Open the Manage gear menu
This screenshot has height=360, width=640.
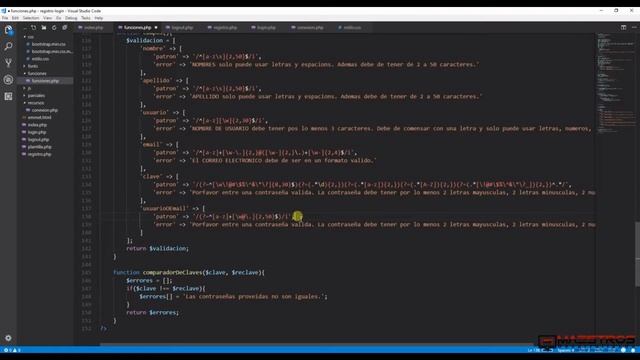tap(8, 338)
